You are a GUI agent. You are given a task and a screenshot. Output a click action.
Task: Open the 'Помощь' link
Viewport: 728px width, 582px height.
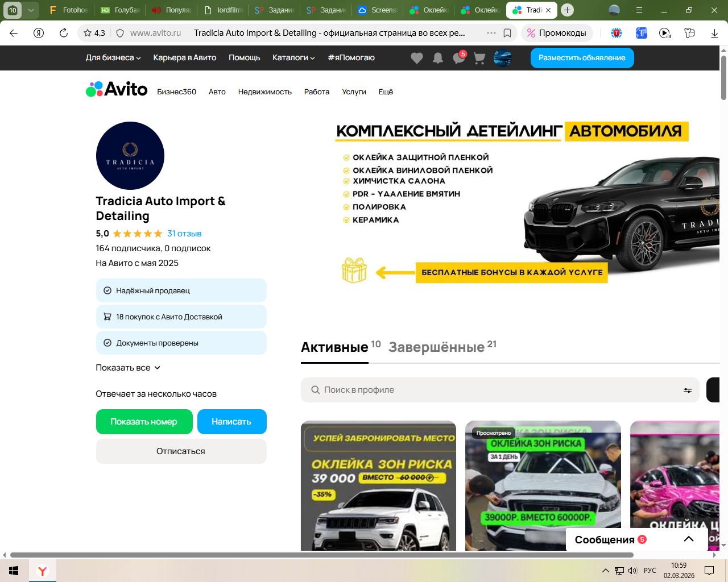pos(245,58)
